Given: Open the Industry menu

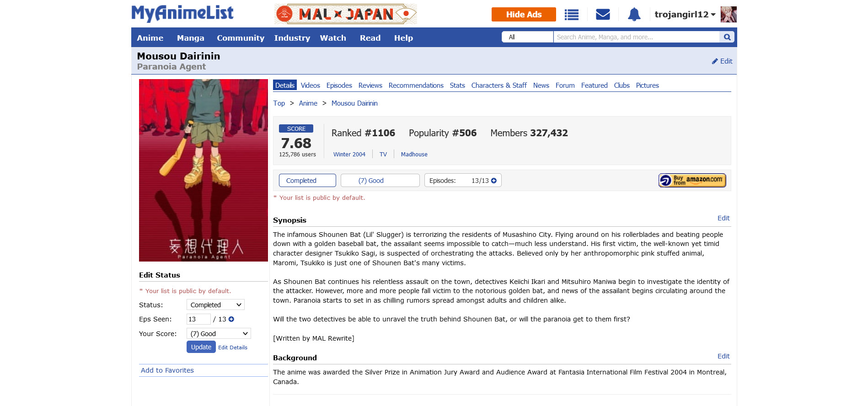Looking at the screenshot, I should tap(292, 38).
